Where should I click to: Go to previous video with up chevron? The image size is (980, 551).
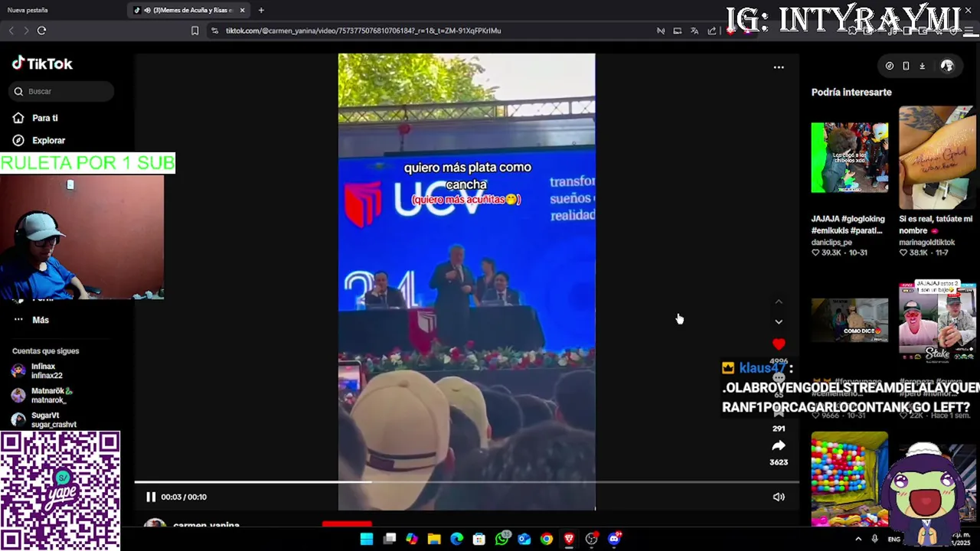779,302
